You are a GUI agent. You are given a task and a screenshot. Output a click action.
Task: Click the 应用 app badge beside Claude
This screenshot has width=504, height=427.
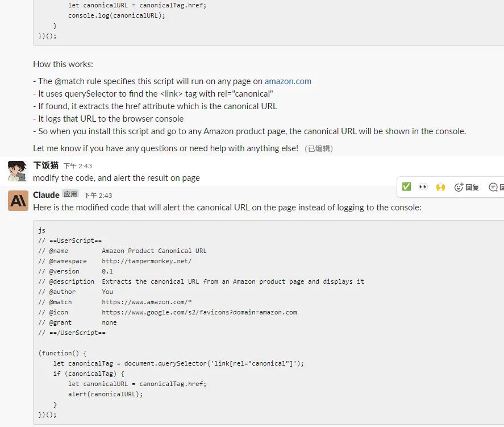70,194
